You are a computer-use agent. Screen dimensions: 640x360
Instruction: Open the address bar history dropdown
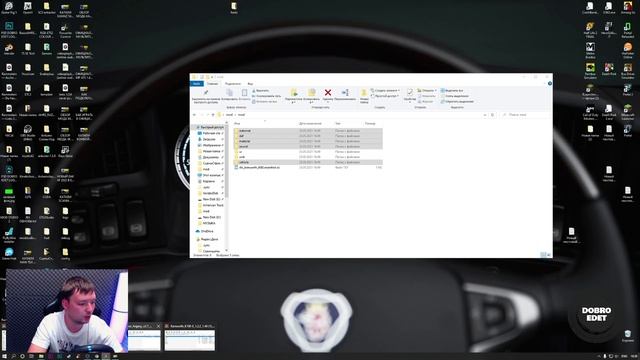(x=485, y=115)
